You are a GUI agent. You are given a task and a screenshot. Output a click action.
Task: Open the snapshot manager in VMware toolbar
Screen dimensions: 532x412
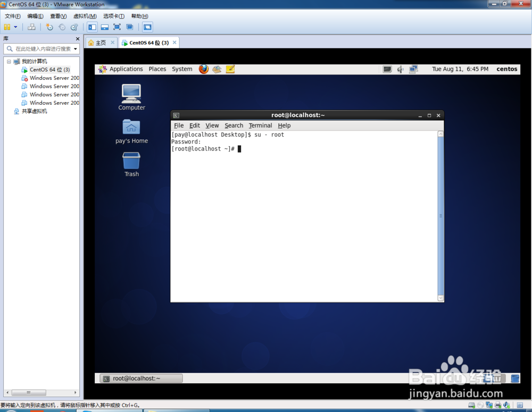[x=74, y=27]
